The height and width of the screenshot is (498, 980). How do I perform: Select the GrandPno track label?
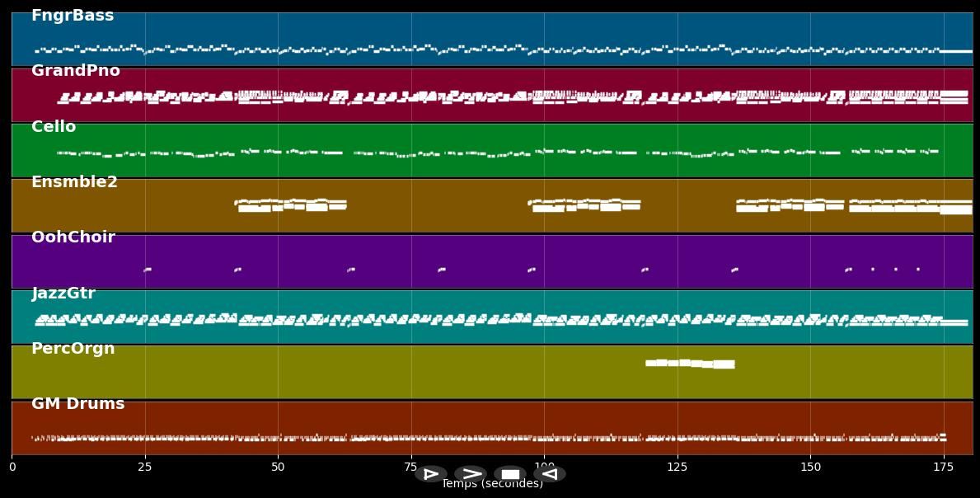pyautogui.click(x=75, y=71)
